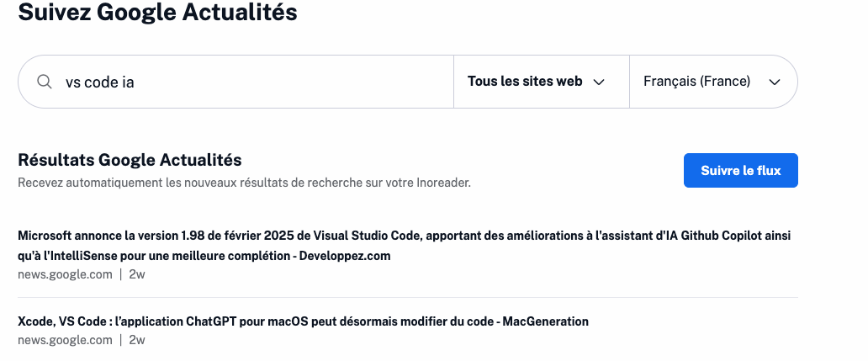Click the magnifying glass search icon
The width and height of the screenshot is (868, 361).
(x=44, y=82)
